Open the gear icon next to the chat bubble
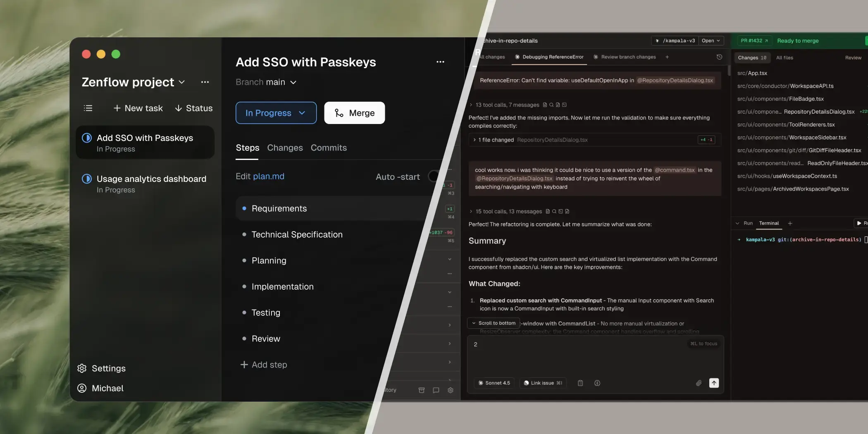The width and height of the screenshot is (868, 434). tap(451, 390)
